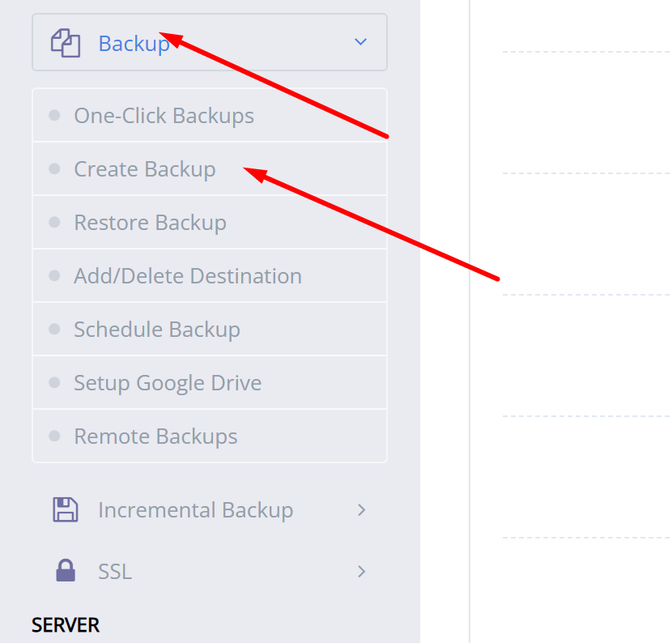
Task: Click the bullet dot beside Setup Google Drive
Action: (53, 382)
